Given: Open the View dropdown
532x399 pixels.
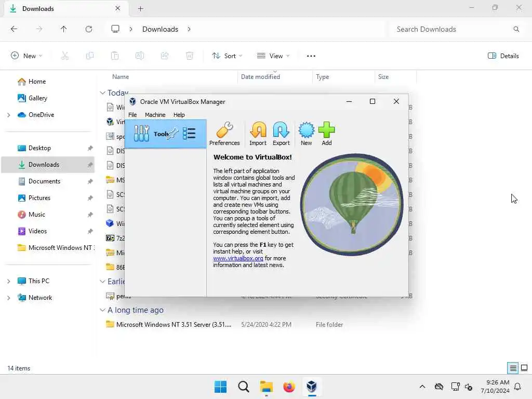Looking at the screenshot, I should (273, 56).
